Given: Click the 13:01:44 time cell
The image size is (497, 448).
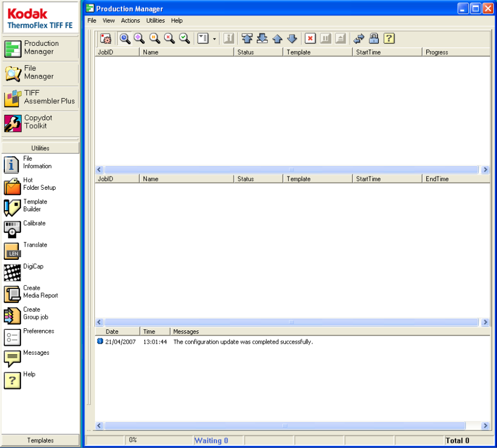Looking at the screenshot, I should [155, 342].
